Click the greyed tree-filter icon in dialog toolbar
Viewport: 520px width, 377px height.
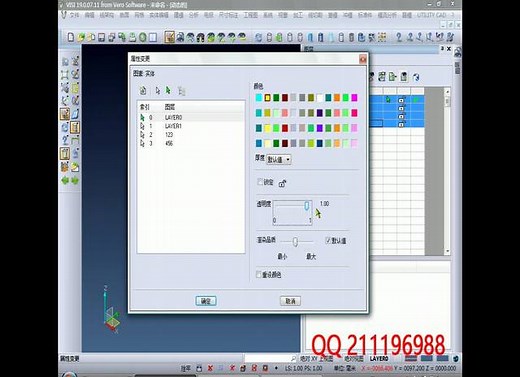pos(181,90)
